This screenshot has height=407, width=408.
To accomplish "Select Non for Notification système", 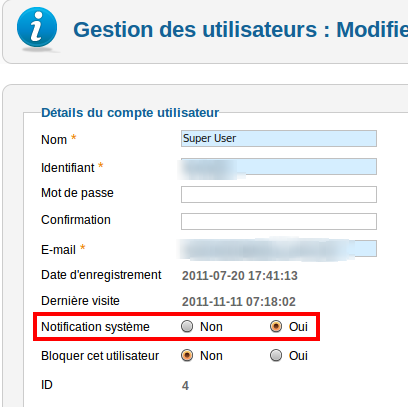I will tap(187, 326).
